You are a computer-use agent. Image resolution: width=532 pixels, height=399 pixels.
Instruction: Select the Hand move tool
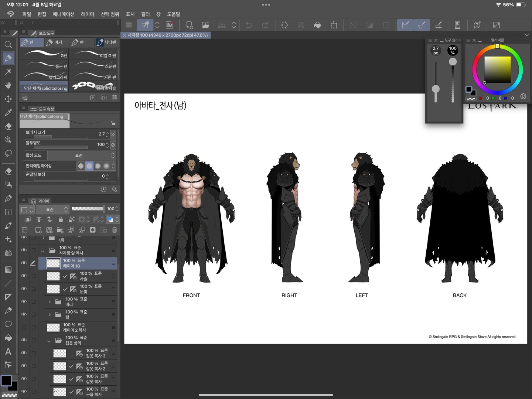coord(8,85)
